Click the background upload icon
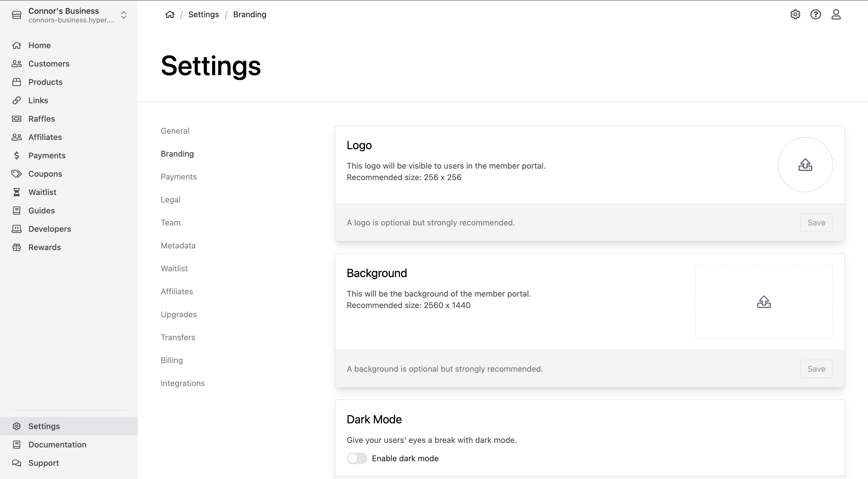The height and width of the screenshot is (479, 868). coord(764,302)
